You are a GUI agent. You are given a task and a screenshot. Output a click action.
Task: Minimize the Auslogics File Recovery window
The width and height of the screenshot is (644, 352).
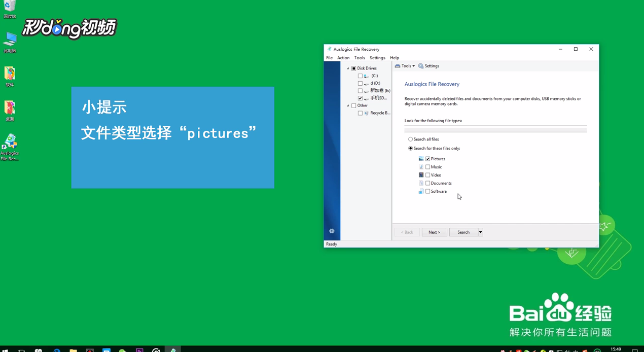(560, 49)
